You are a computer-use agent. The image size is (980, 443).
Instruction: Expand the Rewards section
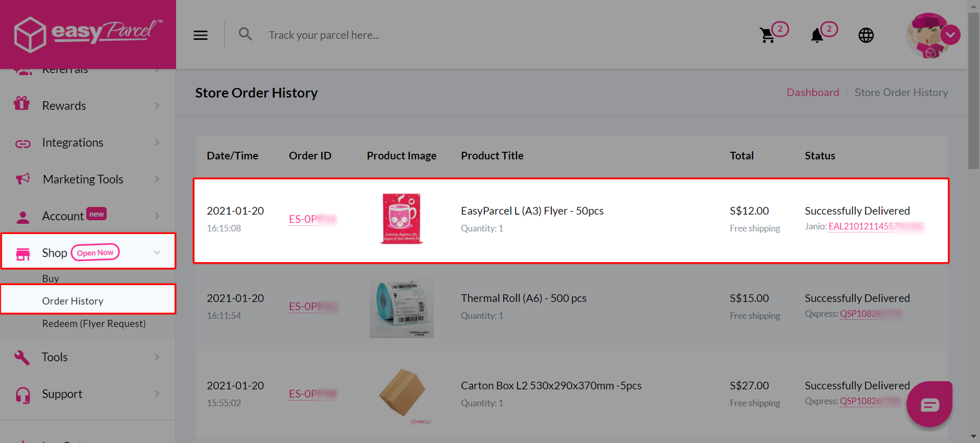point(157,105)
